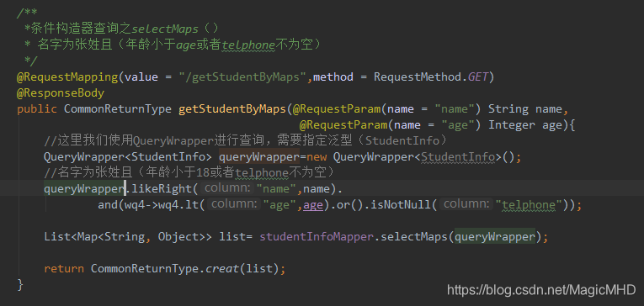Click the likeRight method call
This screenshot has height=306, width=644.
(x=162, y=188)
